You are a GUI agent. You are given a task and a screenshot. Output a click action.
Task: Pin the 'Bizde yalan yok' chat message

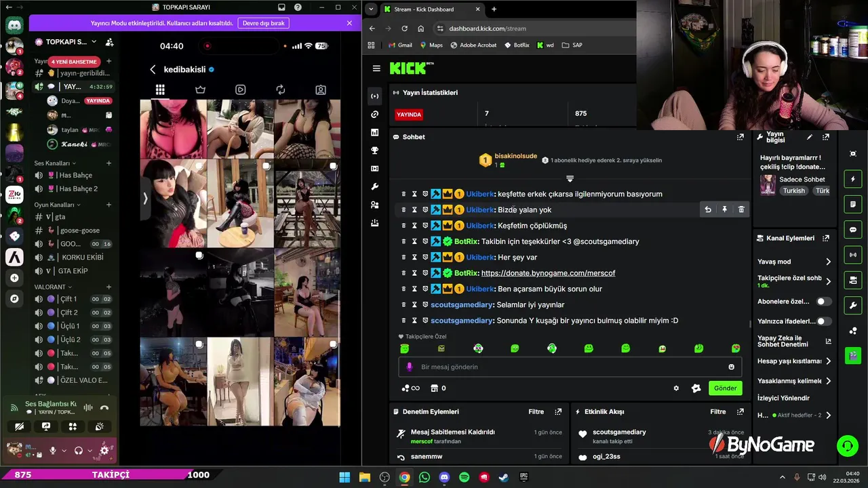[724, 209]
